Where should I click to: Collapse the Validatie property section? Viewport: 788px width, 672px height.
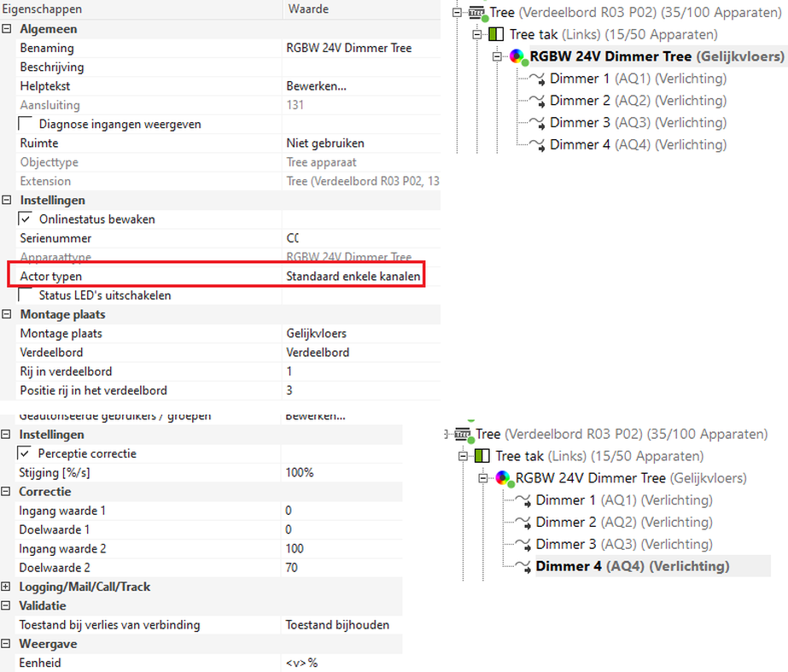pyautogui.click(x=5, y=605)
